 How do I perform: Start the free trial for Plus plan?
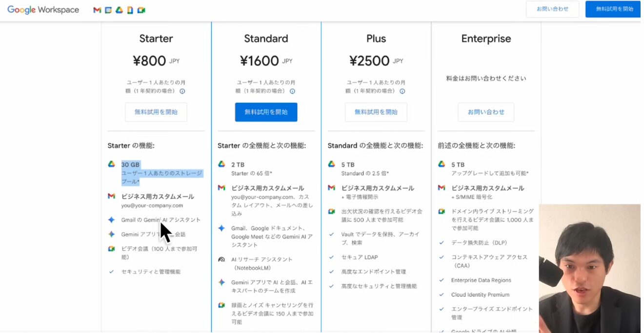(x=376, y=112)
